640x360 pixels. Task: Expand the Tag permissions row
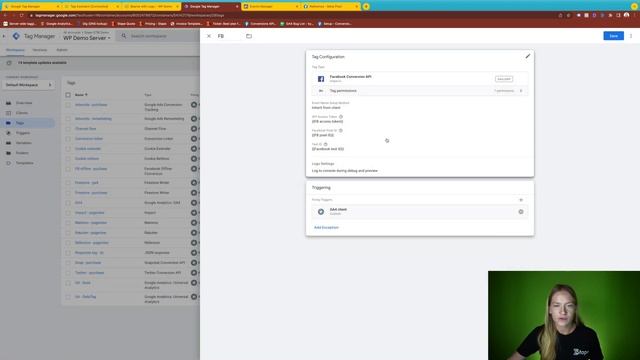[420, 91]
